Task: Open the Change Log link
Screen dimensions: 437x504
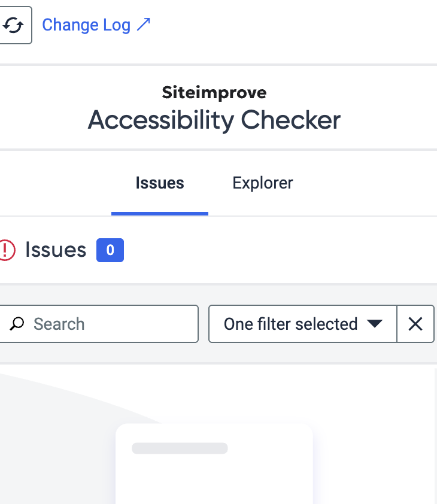Action: pos(96,25)
